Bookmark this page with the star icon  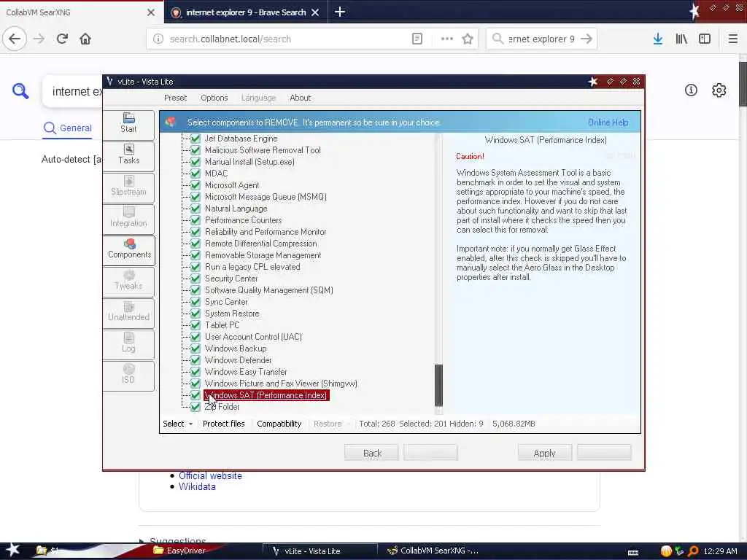pos(468,39)
